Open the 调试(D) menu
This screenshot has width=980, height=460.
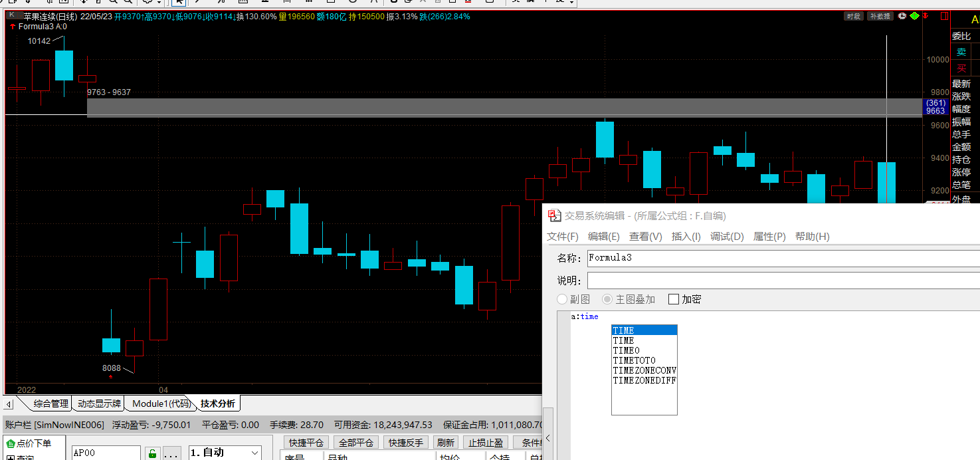click(x=728, y=237)
